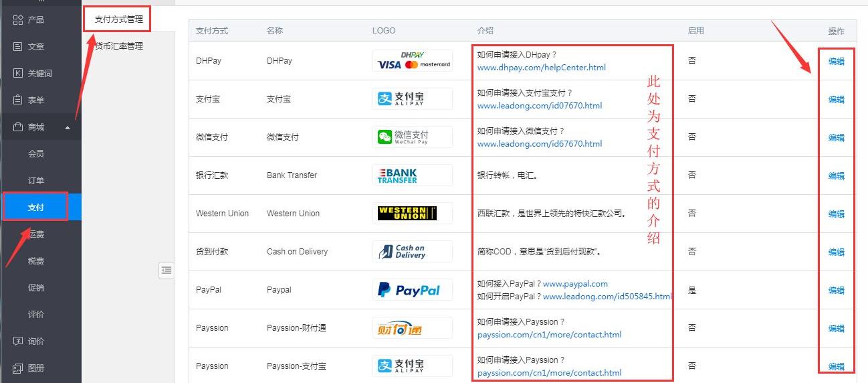
Task: Click the 表单 (Forms) sidebar icon
Action: click(18, 100)
